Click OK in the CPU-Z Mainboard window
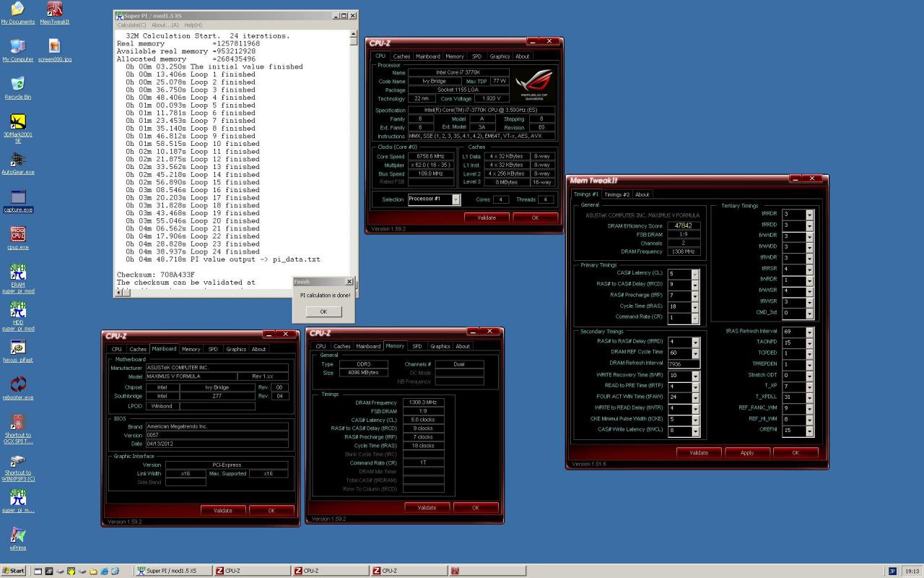Screen dimensions: 924x578 [x=271, y=510]
